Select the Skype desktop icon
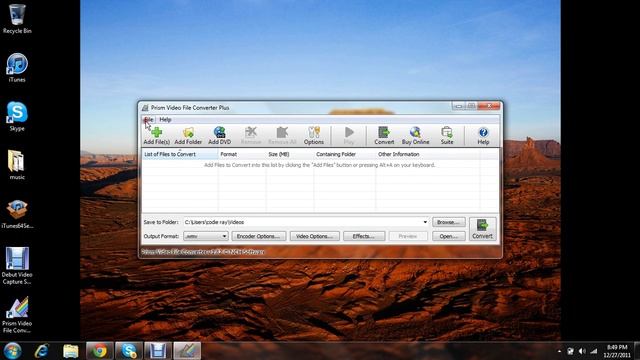 pyautogui.click(x=17, y=116)
